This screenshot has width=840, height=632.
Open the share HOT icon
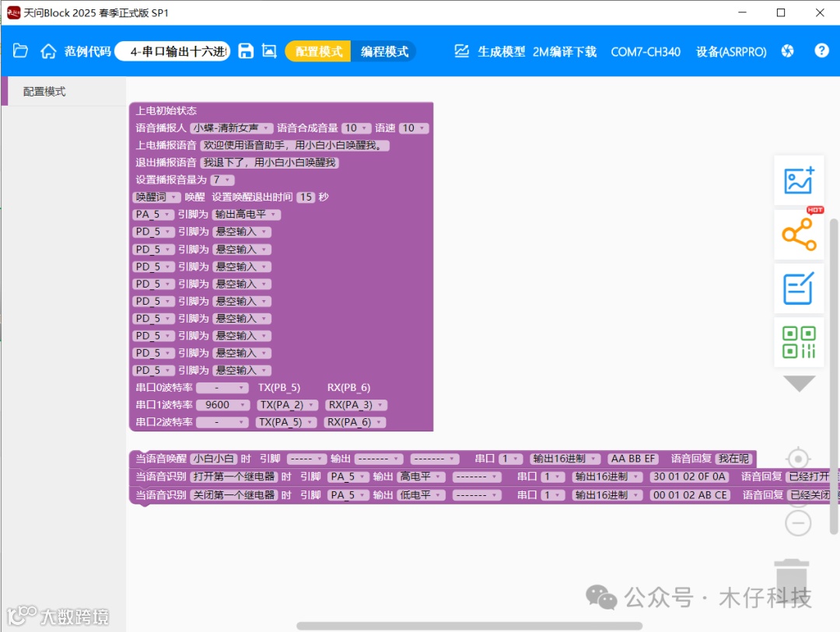[x=799, y=234]
